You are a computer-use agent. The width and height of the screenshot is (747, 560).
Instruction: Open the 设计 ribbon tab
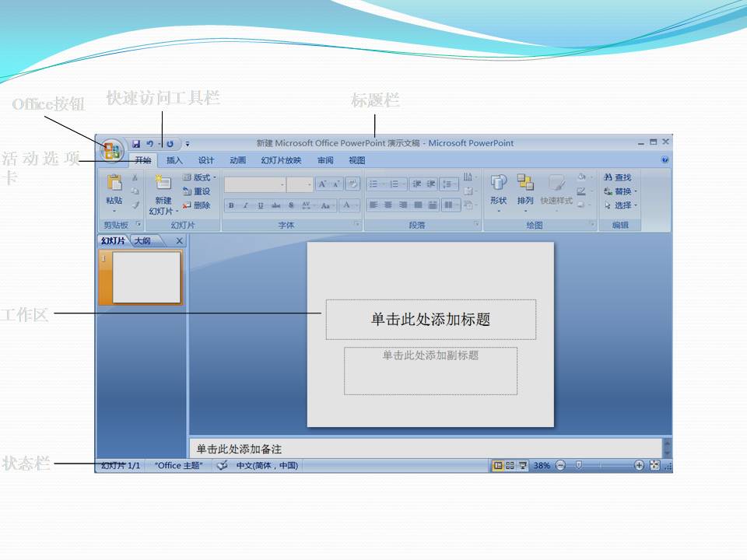point(205,160)
